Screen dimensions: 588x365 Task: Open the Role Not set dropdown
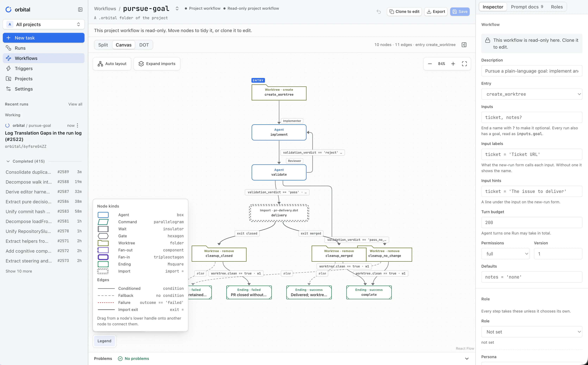pos(532,332)
